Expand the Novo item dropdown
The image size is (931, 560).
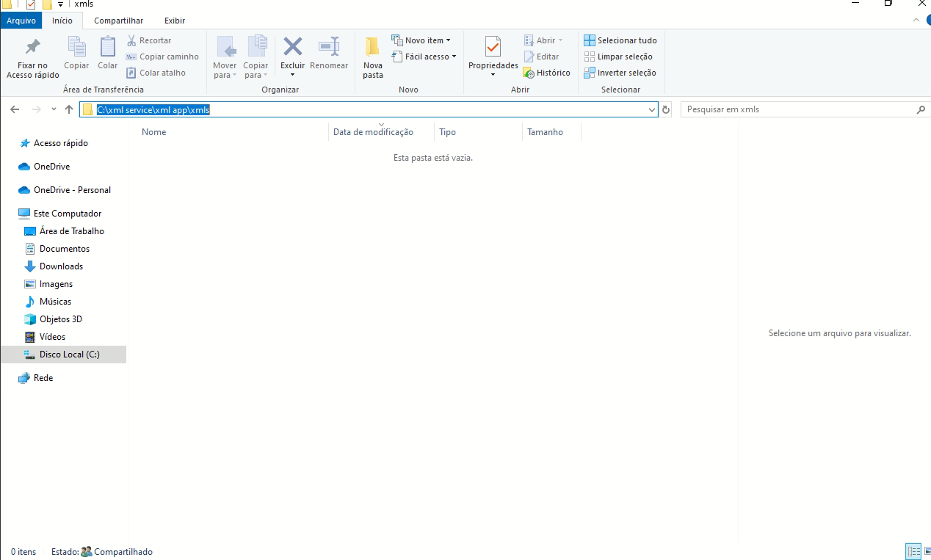(x=421, y=40)
